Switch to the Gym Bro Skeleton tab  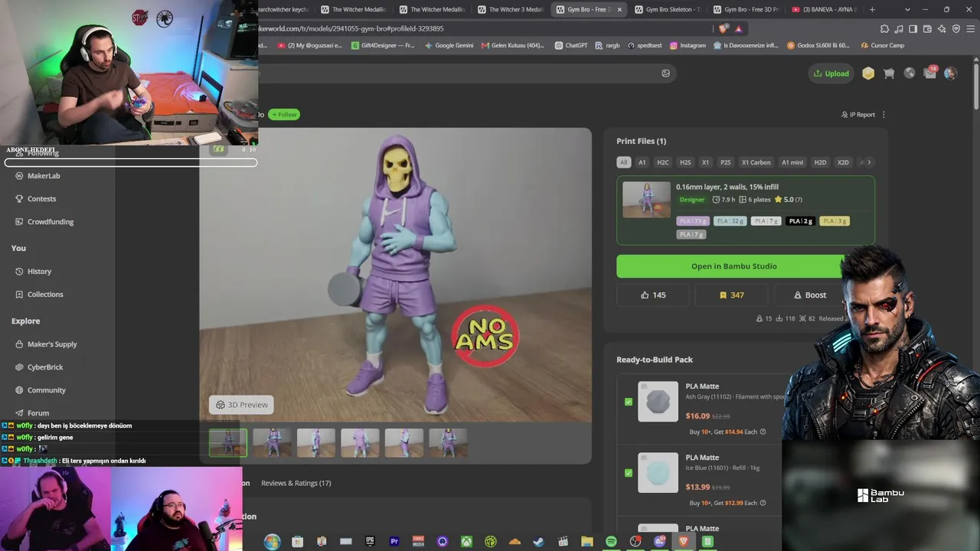pos(667,9)
